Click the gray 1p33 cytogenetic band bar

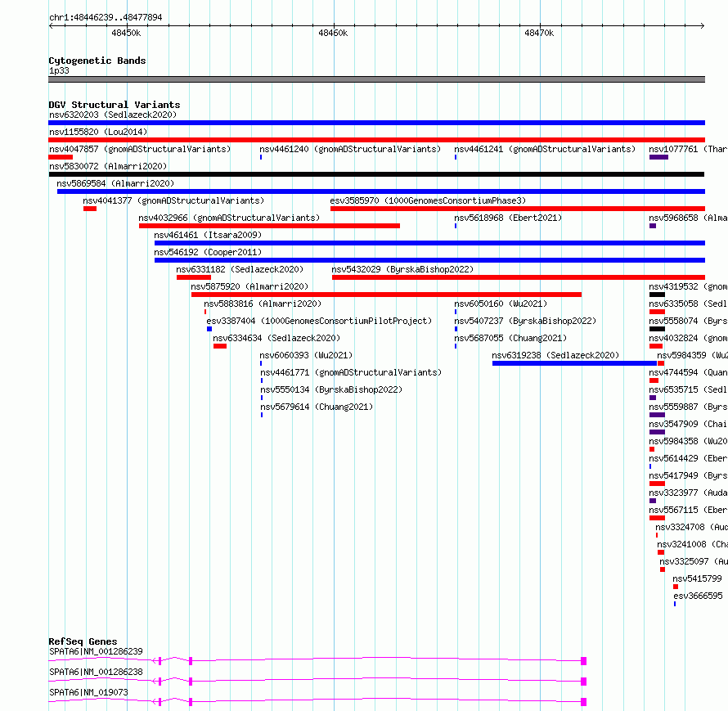pyautogui.click(x=376, y=79)
